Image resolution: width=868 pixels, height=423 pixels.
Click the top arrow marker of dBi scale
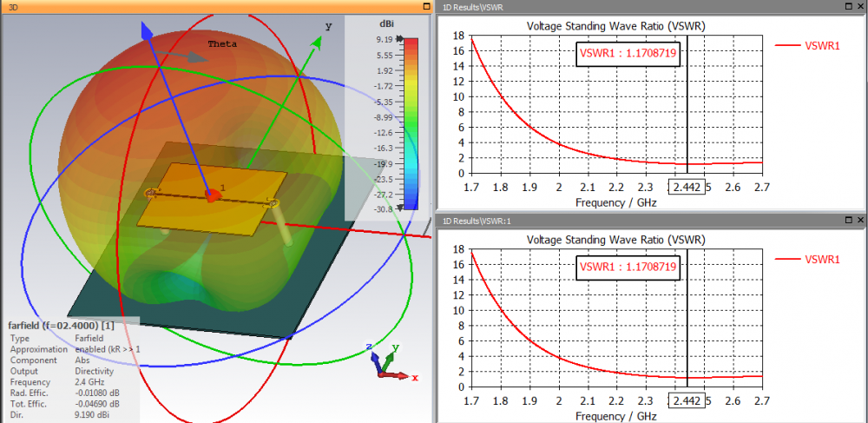point(399,40)
